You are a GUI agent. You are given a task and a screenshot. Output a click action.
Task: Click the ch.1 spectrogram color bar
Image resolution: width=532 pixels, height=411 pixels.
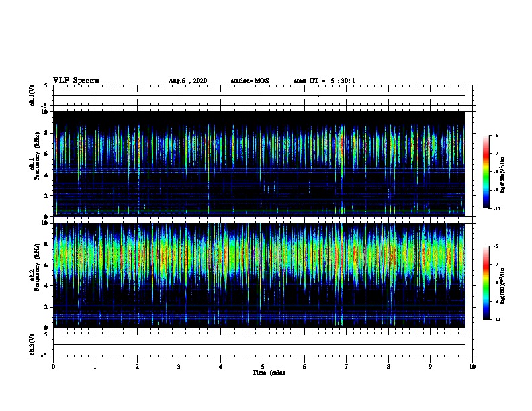coord(486,172)
